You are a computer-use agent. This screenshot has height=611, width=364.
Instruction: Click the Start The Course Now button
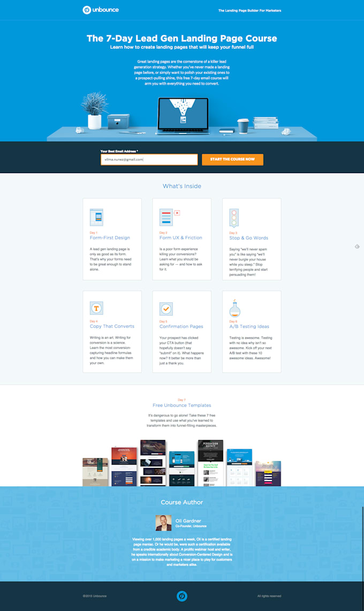click(x=232, y=159)
